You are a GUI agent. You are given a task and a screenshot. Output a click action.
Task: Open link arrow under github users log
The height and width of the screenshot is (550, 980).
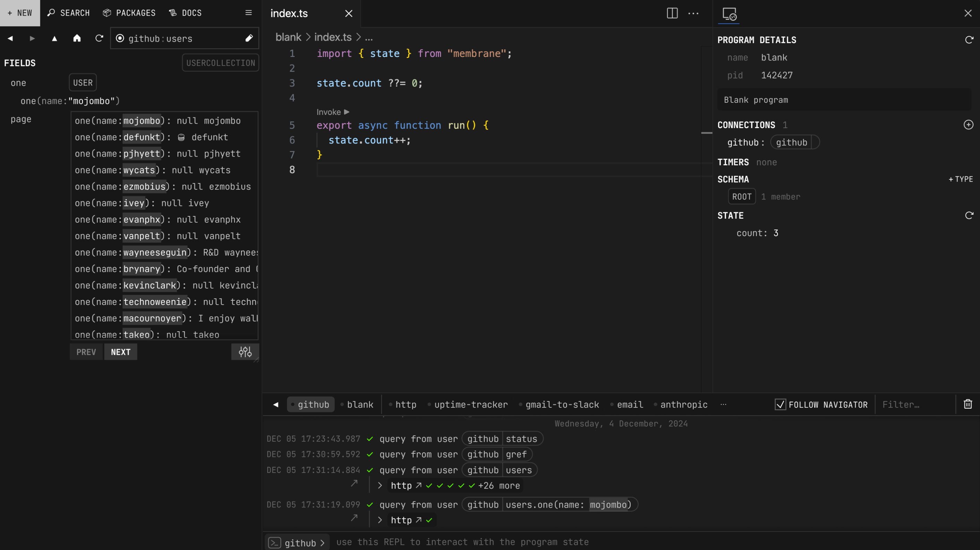tap(354, 483)
